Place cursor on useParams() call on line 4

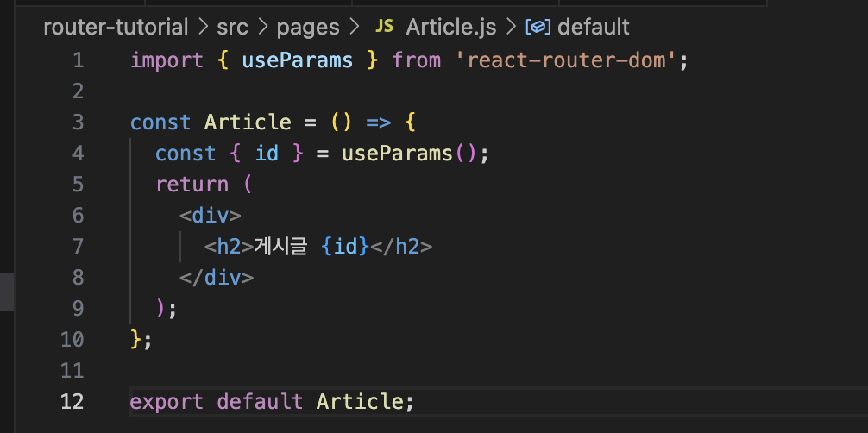pyautogui.click(x=410, y=153)
